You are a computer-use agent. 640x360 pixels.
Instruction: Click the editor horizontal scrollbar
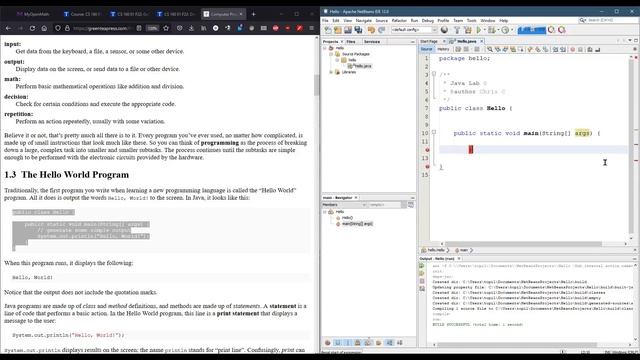522,244
